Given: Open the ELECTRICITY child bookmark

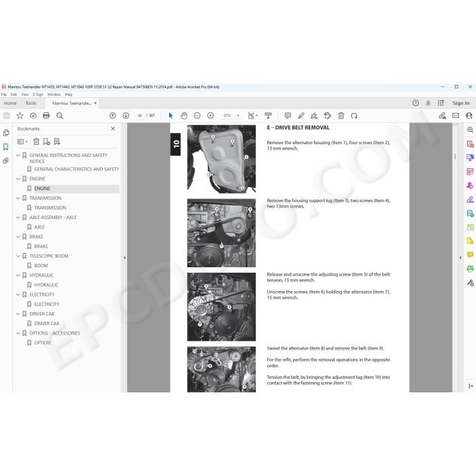Looking at the screenshot, I should point(47,304).
